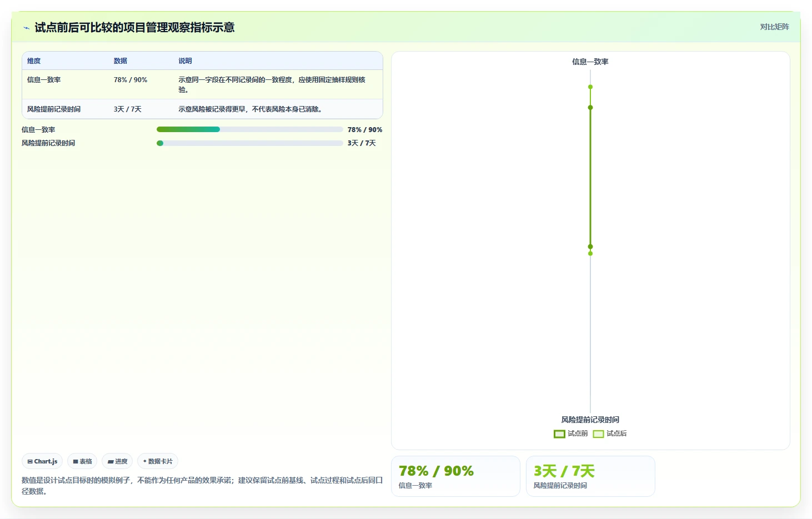This screenshot has height=519, width=812.
Task: Toggle the 试点后 legend item
Action: tap(609, 434)
